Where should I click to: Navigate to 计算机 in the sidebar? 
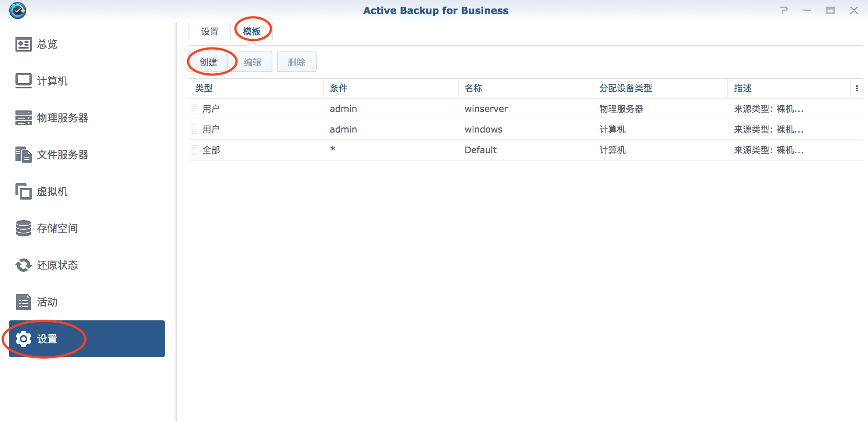coord(87,81)
